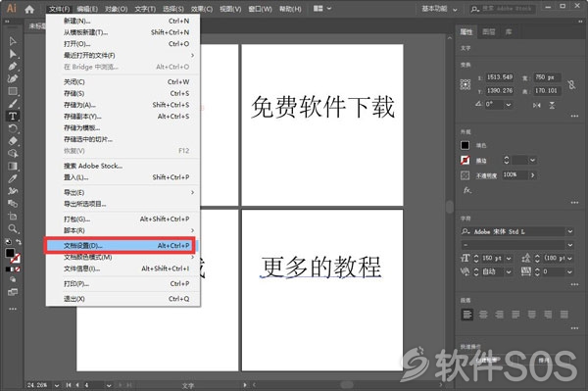This screenshot has width=588, height=391.
Task: Open the edit toolbar three-dots button
Action: coord(13,309)
